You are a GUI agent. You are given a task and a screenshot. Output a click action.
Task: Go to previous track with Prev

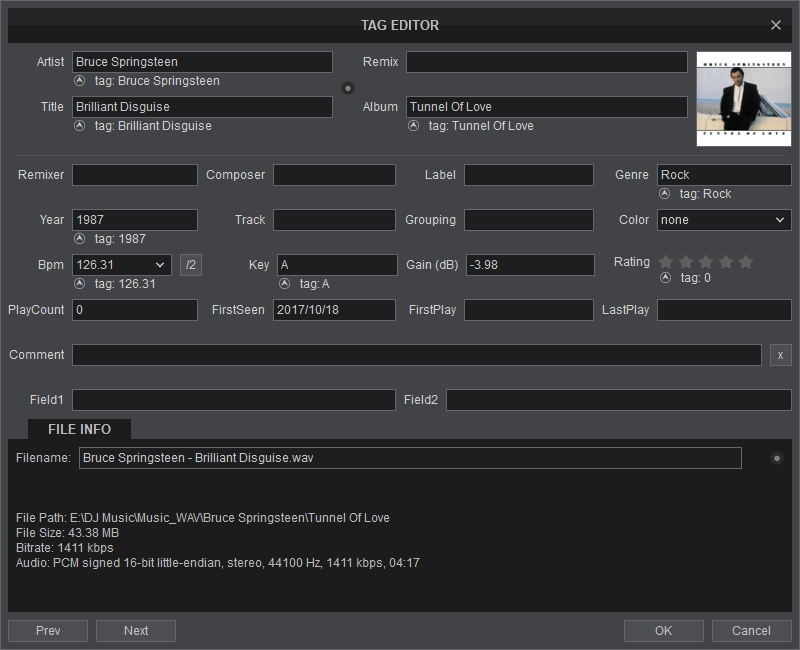(x=48, y=631)
